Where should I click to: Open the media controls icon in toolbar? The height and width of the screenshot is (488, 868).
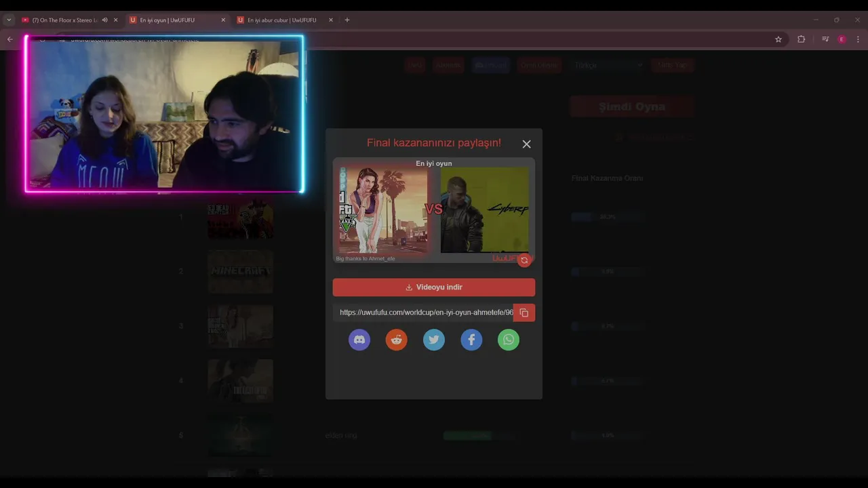coord(825,39)
